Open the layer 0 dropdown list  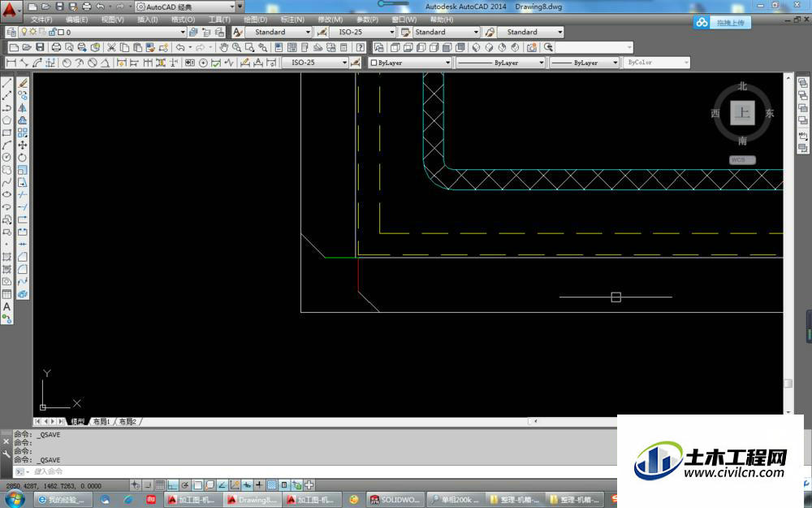pos(102,33)
